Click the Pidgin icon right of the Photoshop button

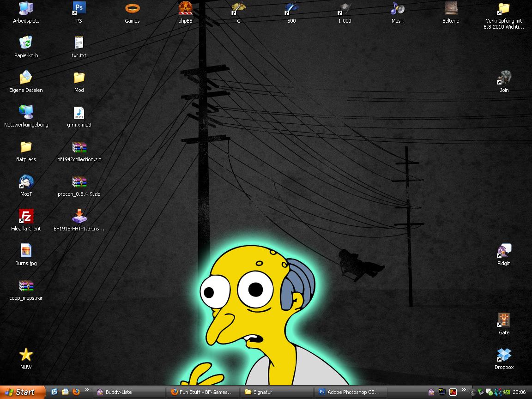click(x=431, y=392)
